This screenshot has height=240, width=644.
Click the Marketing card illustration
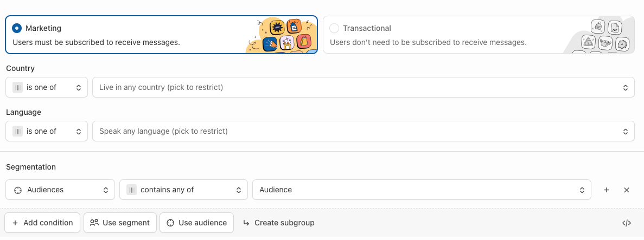click(281, 36)
